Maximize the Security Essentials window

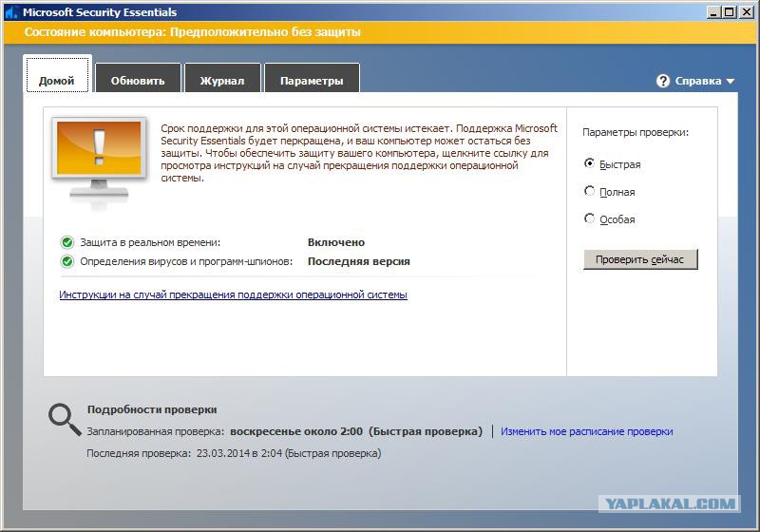click(x=729, y=12)
